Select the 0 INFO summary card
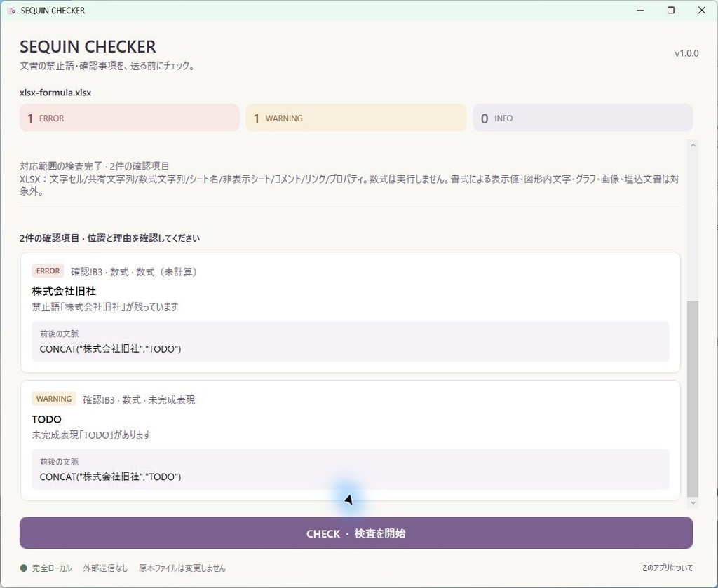The image size is (718, 588). pyautogui.click(x=583, y=118)
